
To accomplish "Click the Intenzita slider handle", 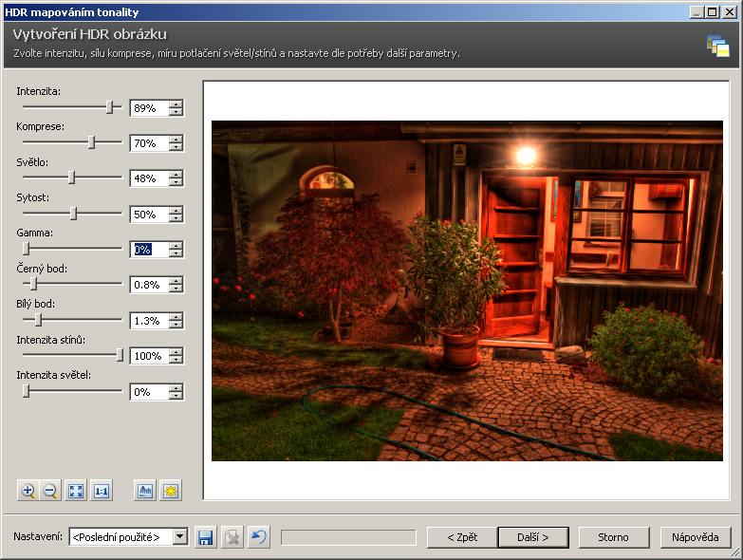I will point(110,107).
